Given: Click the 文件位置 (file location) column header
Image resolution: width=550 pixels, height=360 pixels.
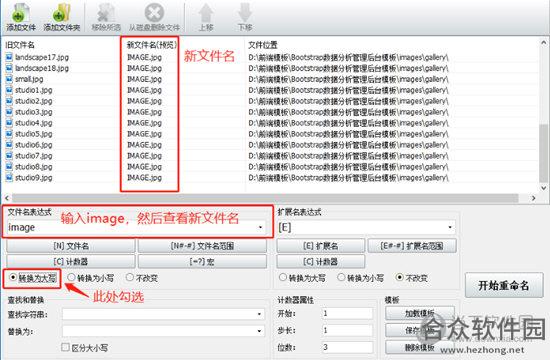Looking at the screenshot, I should pyautogui.click(x=263, y=45).
